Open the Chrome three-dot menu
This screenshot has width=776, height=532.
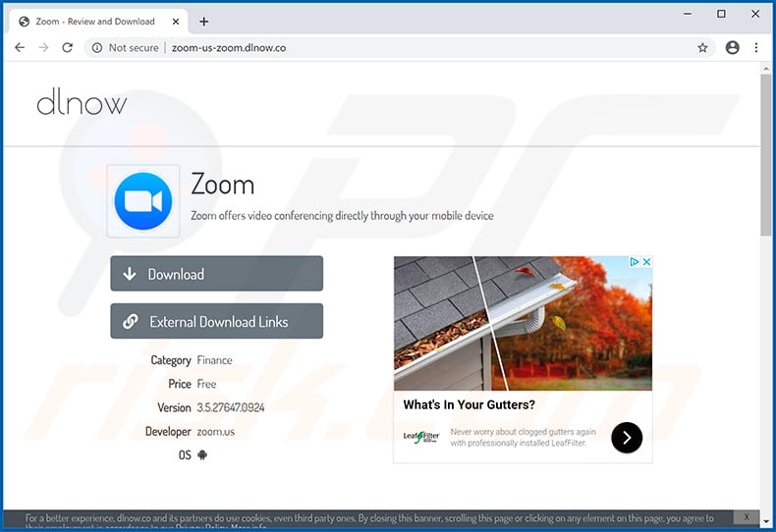tap(756, 47)
